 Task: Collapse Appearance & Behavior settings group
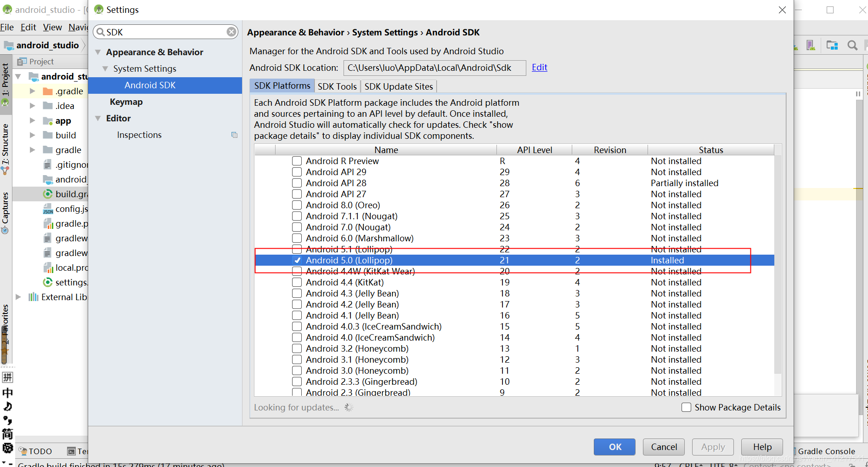coord(98,52)
